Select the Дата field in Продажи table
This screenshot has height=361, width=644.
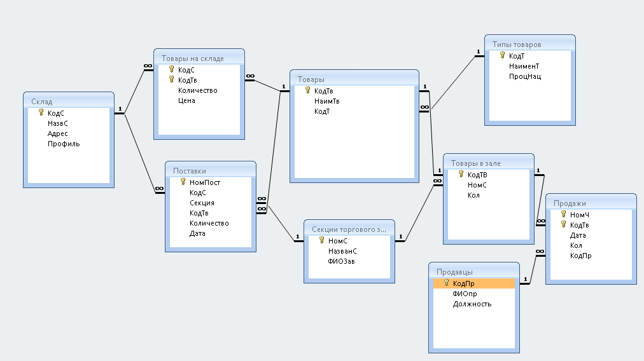(578, 235)
